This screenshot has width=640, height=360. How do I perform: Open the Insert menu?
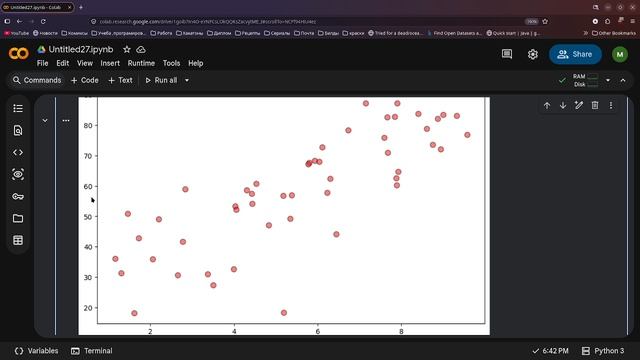click(110, 63)
